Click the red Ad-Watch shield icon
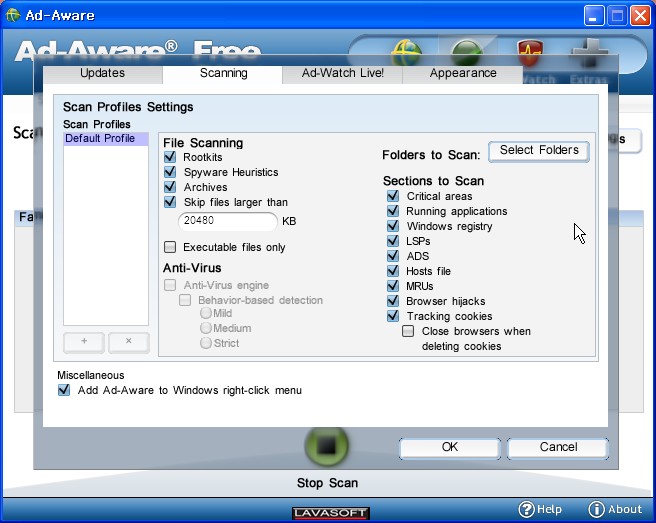The width and height of the screenshot is (656, 523). (530, 53)
